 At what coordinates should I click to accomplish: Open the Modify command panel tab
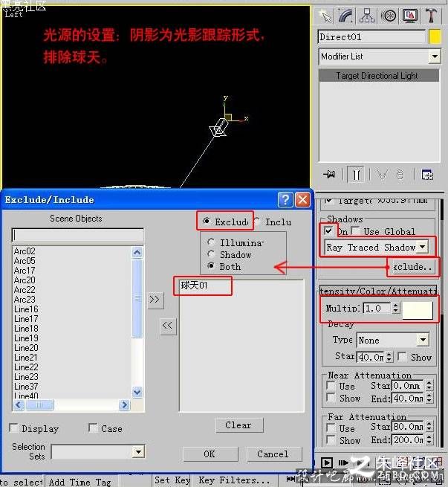click(x=345, y=16)
